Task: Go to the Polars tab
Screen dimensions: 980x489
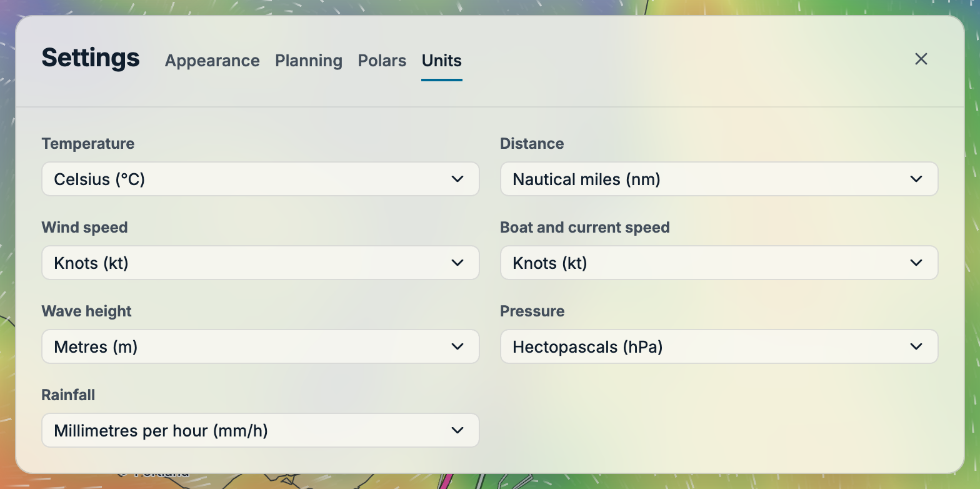Action: [382, 61]
